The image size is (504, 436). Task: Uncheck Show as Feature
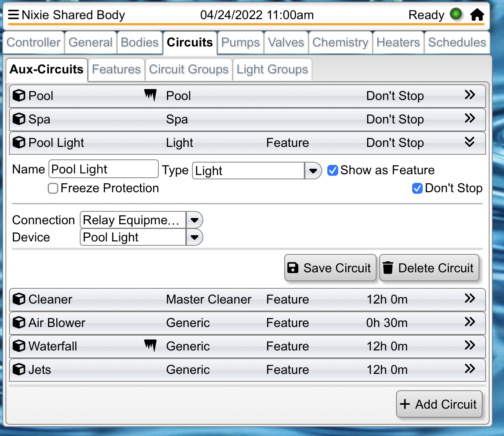pos(332,170)
